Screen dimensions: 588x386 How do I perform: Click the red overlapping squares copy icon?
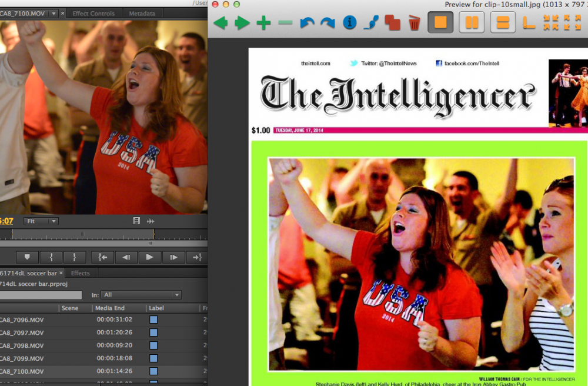(392, 23)
